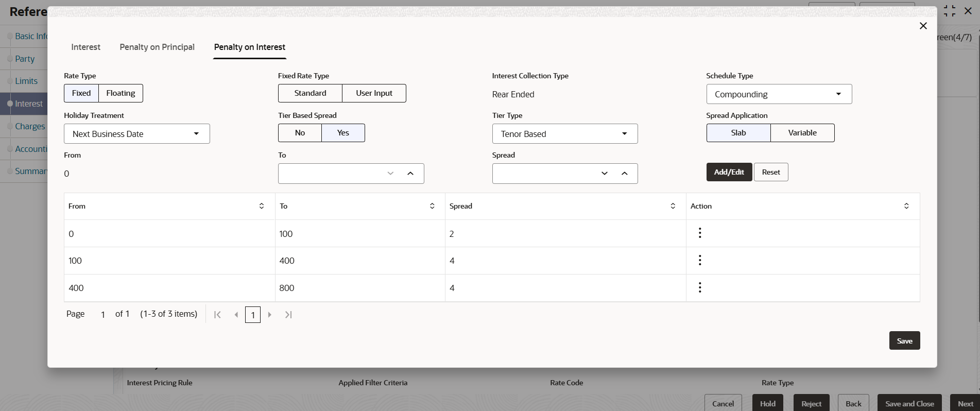Decrease the Spread field value
Screen dimensions: 980x411
coord(605,174)
